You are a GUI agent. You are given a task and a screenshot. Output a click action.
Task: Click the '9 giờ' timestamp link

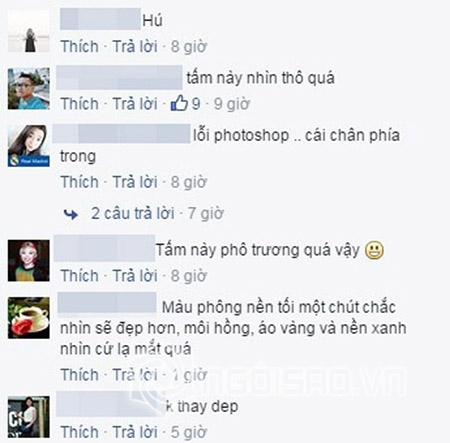[232, 104]
